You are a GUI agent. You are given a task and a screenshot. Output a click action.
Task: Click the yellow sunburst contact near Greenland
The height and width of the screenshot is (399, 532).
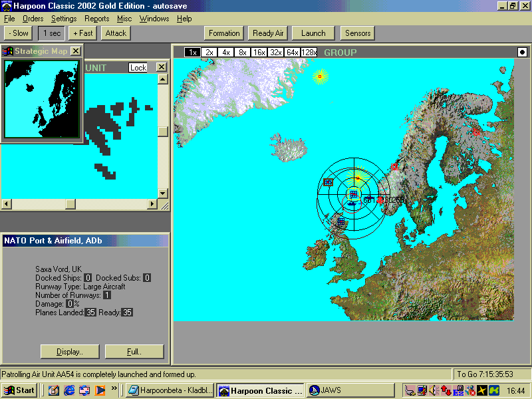tap(320, 76)
